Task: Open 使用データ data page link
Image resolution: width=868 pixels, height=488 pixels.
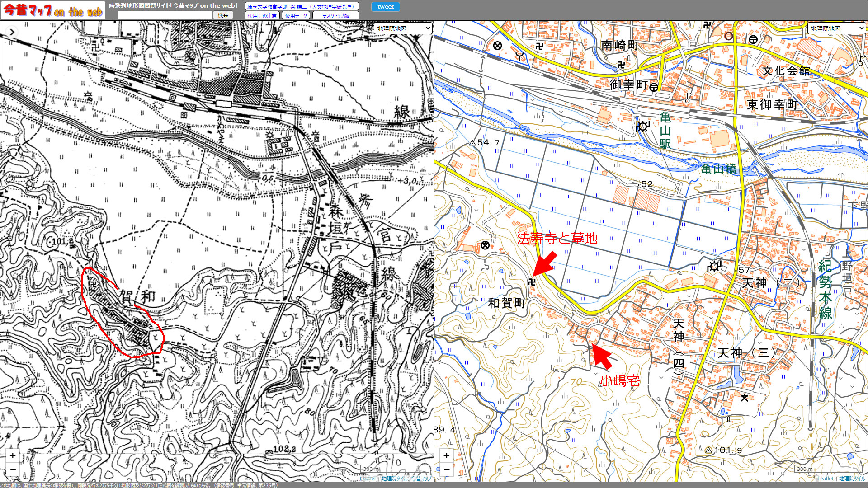Action: [x=296, y=15]
